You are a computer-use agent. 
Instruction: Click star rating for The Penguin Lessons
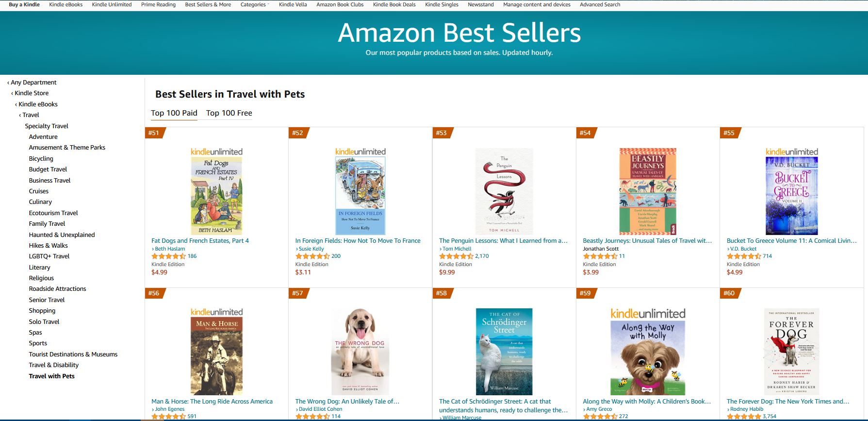[x=456, y=256]
